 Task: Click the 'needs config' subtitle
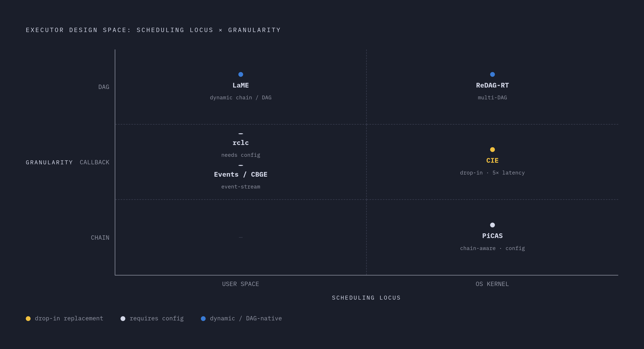pyautogui.click(x=241, y=155)
